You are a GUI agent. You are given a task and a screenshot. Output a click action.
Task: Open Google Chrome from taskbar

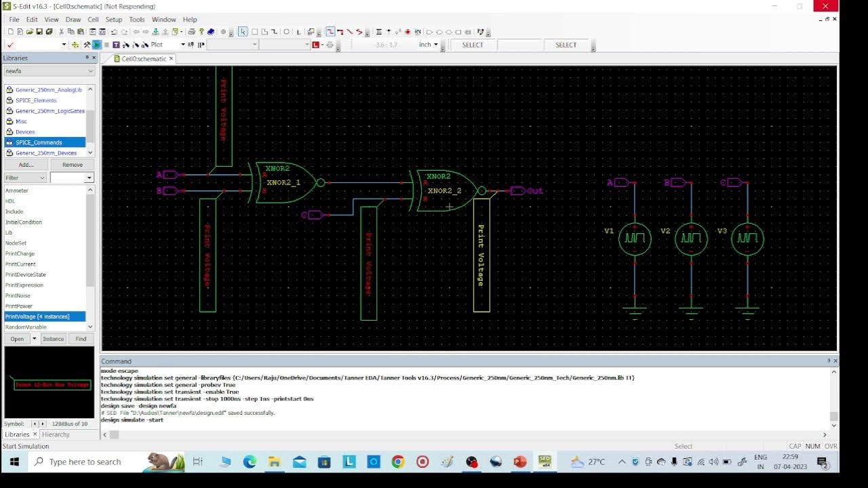pos(398,462)
